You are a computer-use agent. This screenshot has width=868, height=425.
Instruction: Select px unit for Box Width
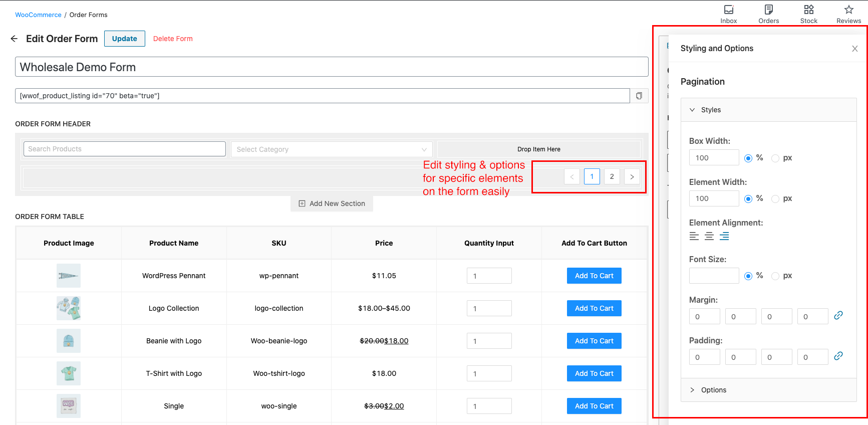click(x=775, y=158)
